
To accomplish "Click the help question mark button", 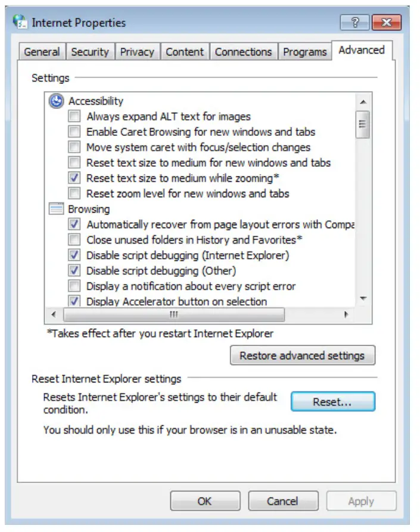I will (x=355, y=23).
